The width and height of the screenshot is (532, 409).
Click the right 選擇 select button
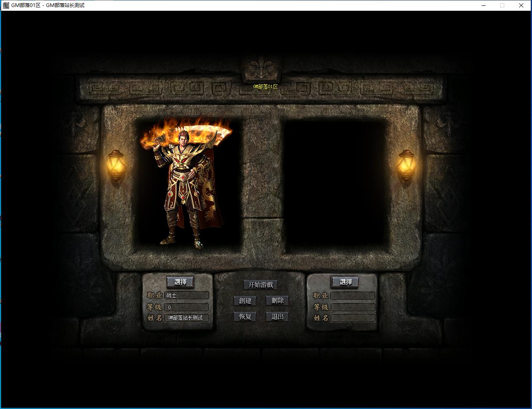tap(345, 282)
